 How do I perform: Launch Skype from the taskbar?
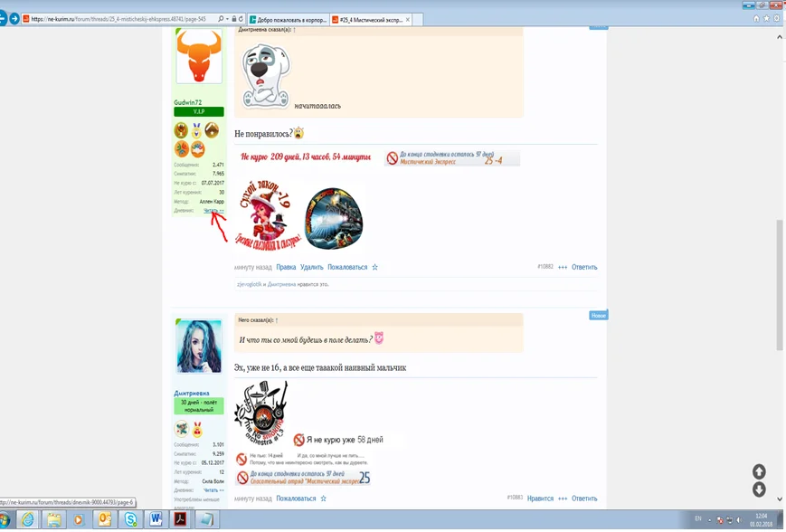pos(130,519)
